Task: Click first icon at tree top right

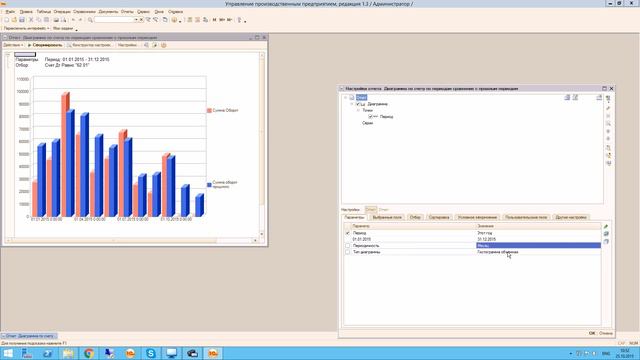Action: coord(567,97)
